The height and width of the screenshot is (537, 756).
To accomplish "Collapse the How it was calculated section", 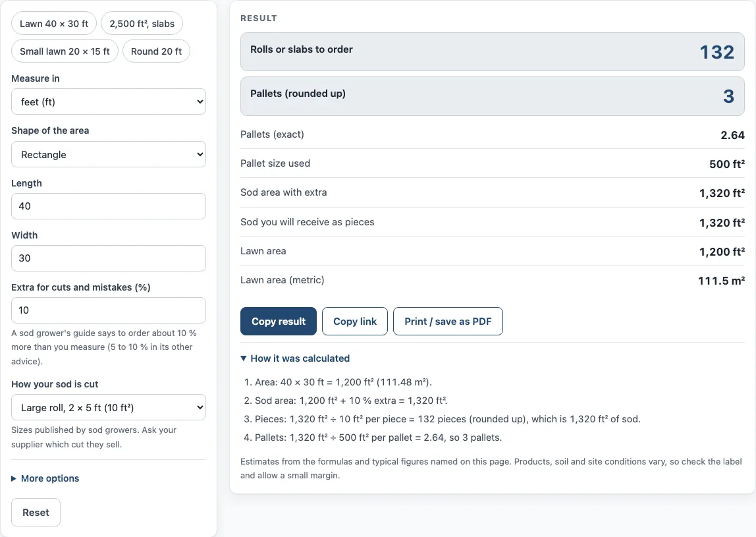I will (295, 358).
